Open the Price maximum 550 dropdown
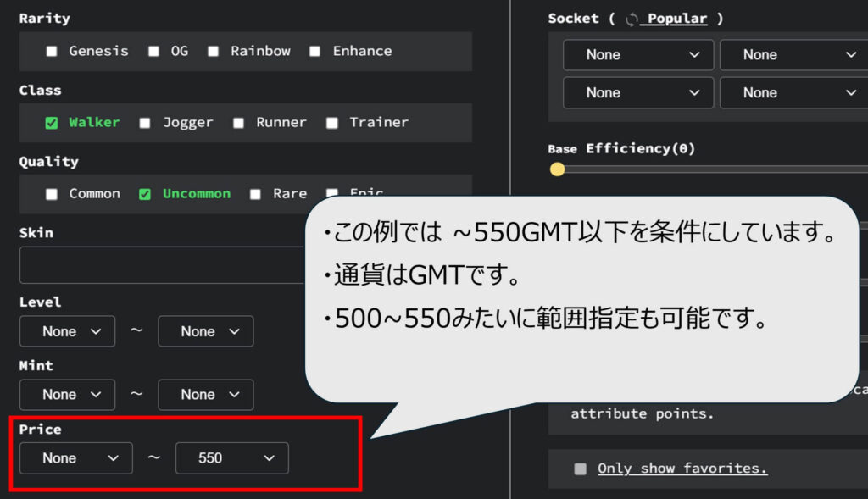The height and width of the screenshot is (499, 868). [x=232, y=458]
